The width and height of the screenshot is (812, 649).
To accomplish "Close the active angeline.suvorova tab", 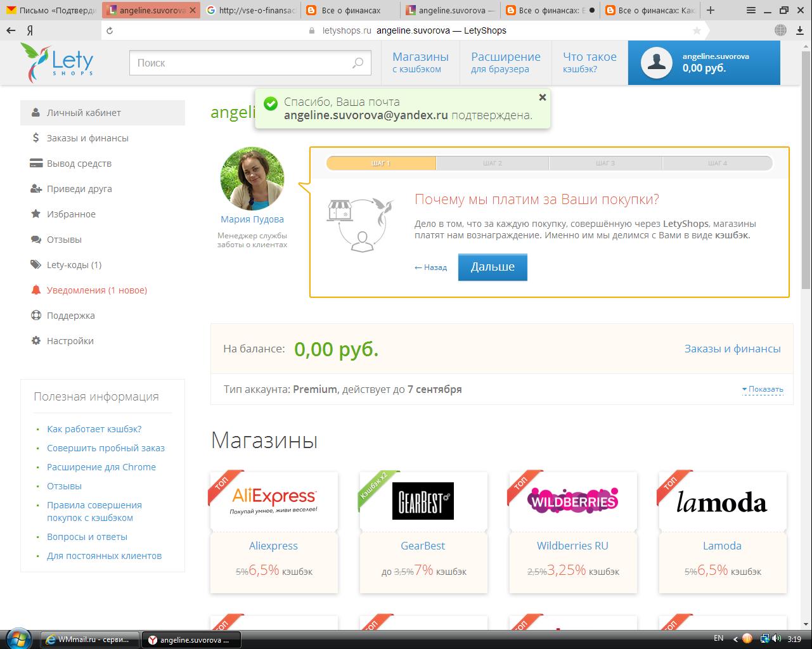I will [193, 10].
